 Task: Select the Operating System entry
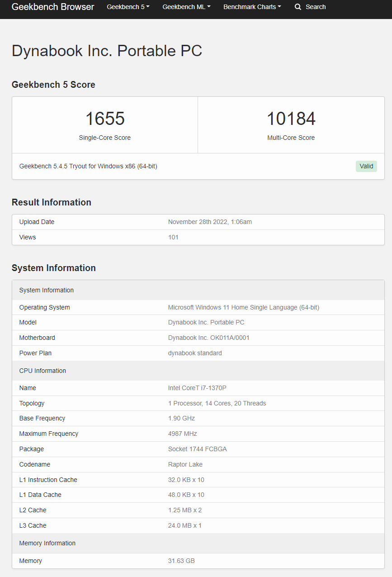[44, 307]
